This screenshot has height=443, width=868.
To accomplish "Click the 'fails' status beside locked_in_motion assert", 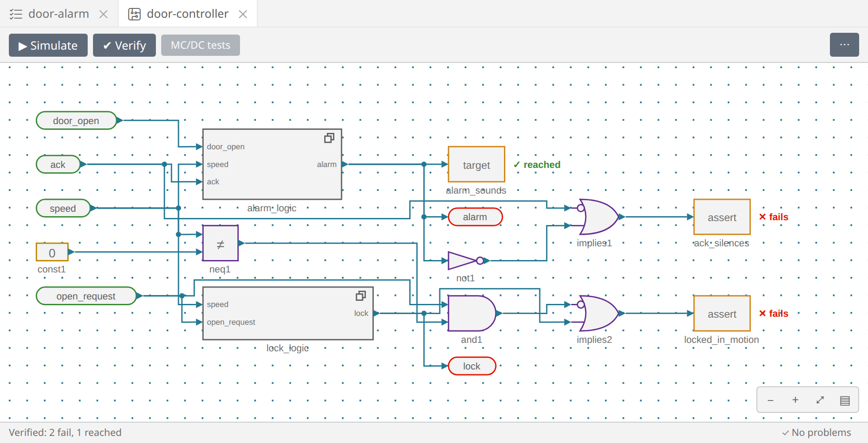I will point(774,313).
